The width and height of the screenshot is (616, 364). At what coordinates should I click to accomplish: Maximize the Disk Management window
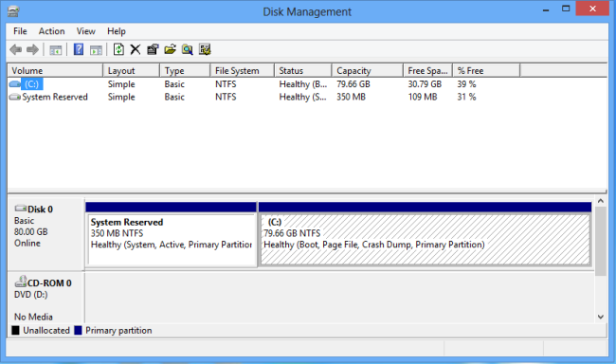[x=566, y=9]
